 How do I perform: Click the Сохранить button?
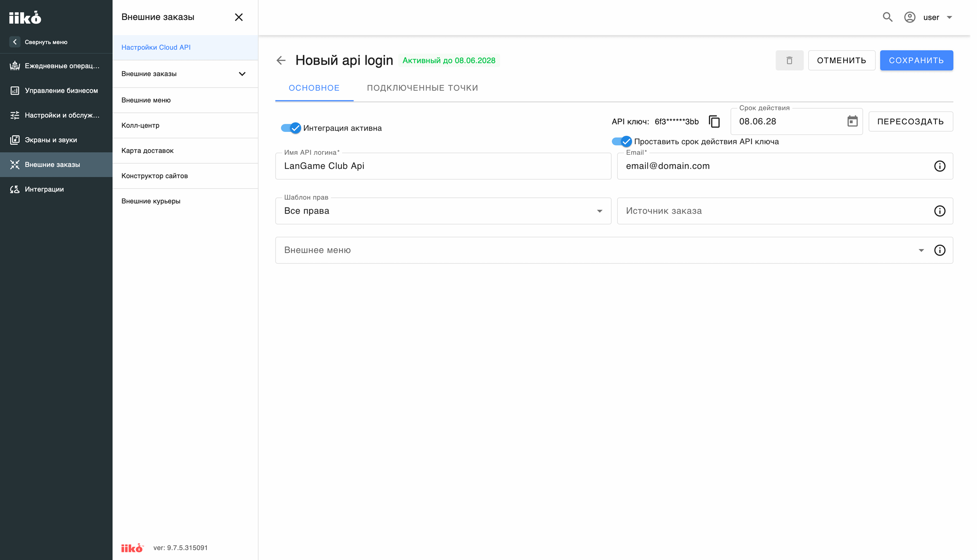916,61
